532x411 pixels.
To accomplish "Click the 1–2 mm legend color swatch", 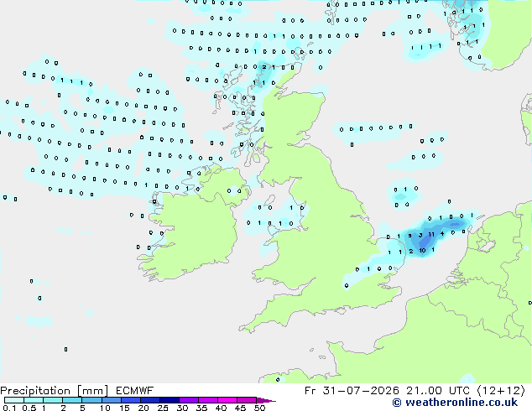I will 53,400.
